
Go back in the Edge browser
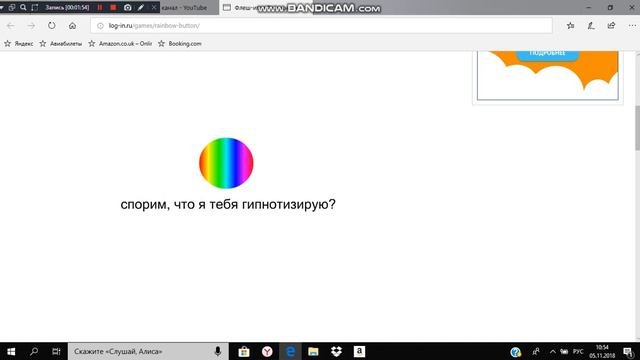[10, 26]
